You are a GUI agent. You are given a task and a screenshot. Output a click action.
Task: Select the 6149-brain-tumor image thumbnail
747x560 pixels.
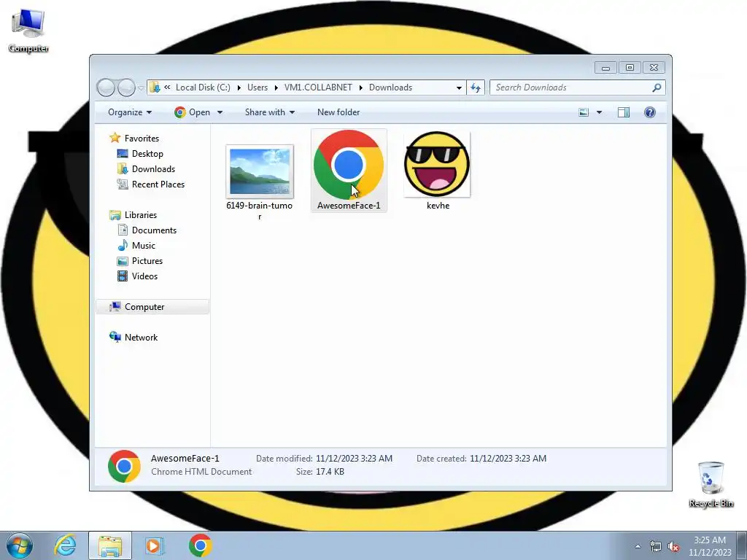tap(260, 171)
